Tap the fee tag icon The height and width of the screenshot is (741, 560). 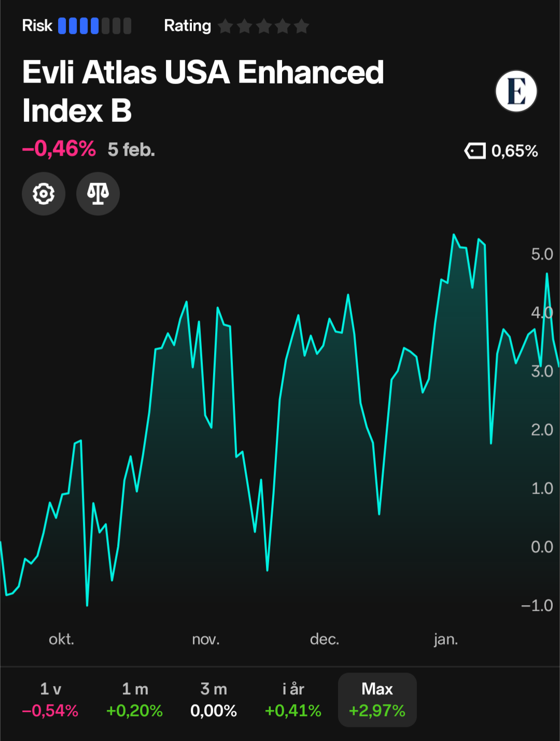474,151
